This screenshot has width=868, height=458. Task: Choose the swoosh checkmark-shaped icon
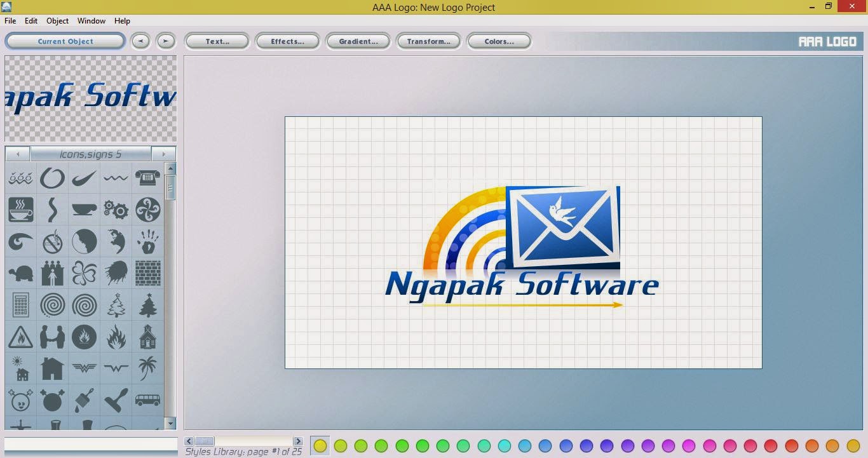[x=85, y=178]
